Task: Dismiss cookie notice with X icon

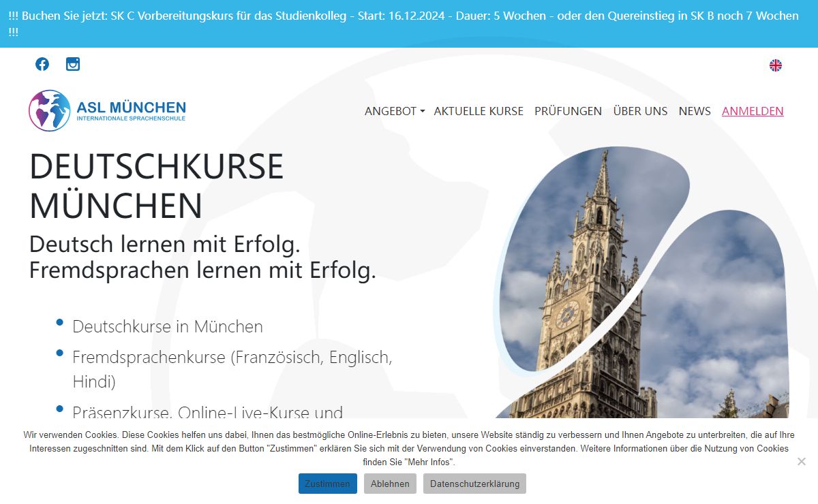Action: point(802,461)
